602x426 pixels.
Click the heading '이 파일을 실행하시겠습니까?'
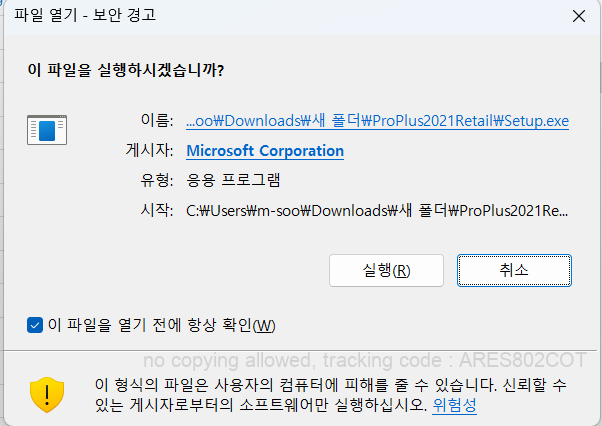pos(126,70)
